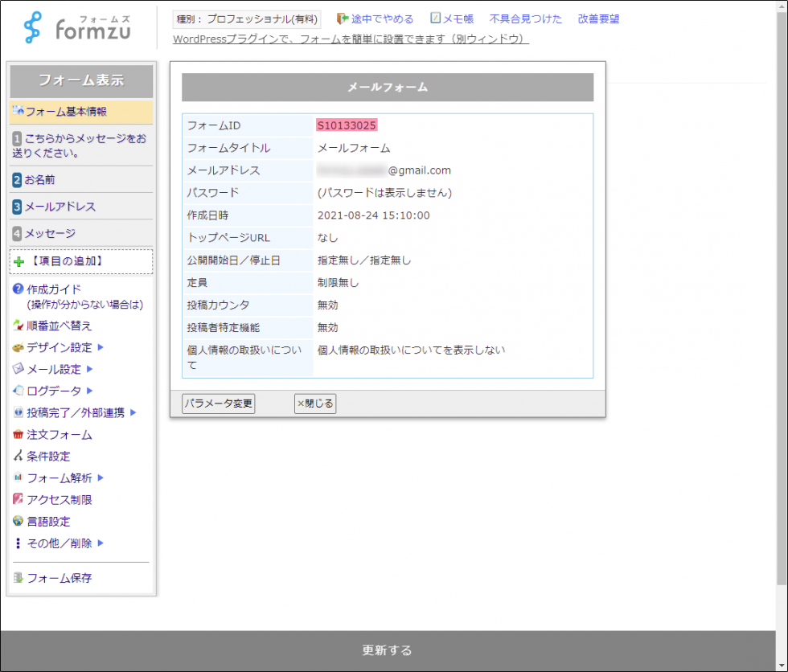Click the plus icon for 【項目の追加】
Screen dimensions: 788x672
pyautogui.click(x=18, y=260)
